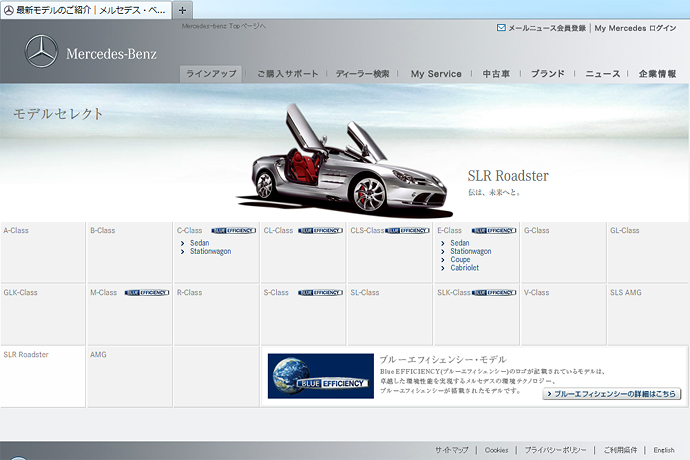Select GLK-Class model cell
Screen dimensions: 690x460
coord(43,314)
